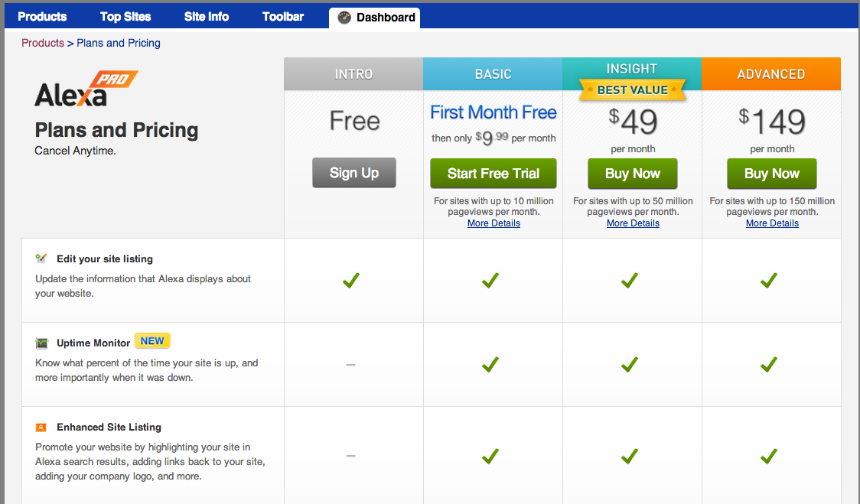Click Advanced checkmark in Uptime Monitor row

[x=769, y=364]
